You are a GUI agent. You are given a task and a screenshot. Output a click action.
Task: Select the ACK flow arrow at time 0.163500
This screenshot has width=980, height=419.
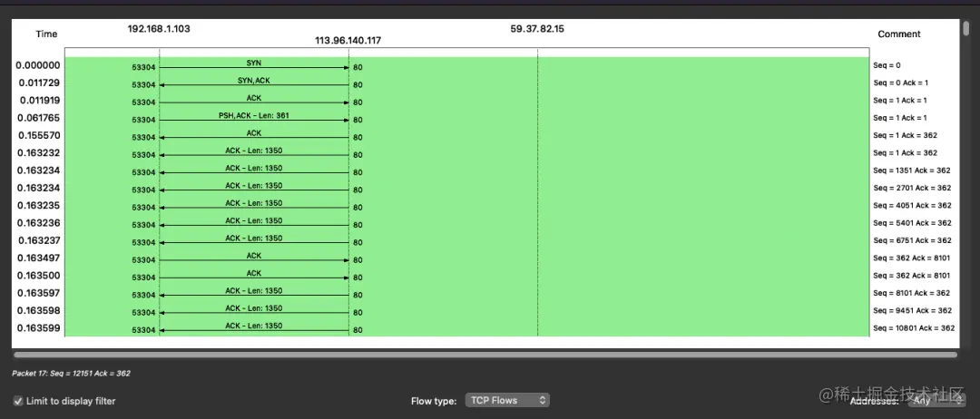(x=254, y=278)
